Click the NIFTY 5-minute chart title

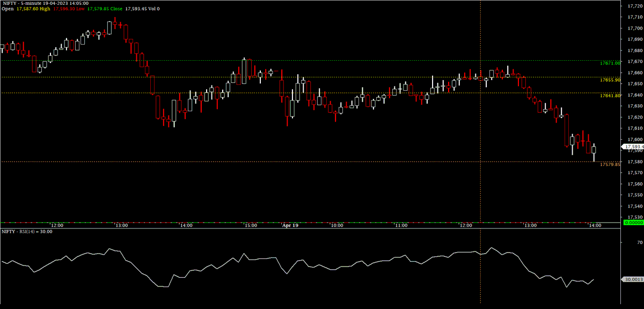(x=45, y=3)
